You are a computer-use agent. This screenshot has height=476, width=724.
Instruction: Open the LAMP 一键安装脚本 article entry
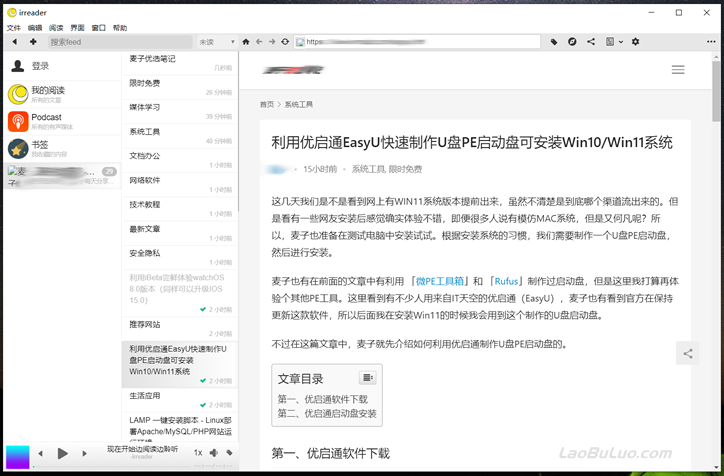tap(180, 427)
